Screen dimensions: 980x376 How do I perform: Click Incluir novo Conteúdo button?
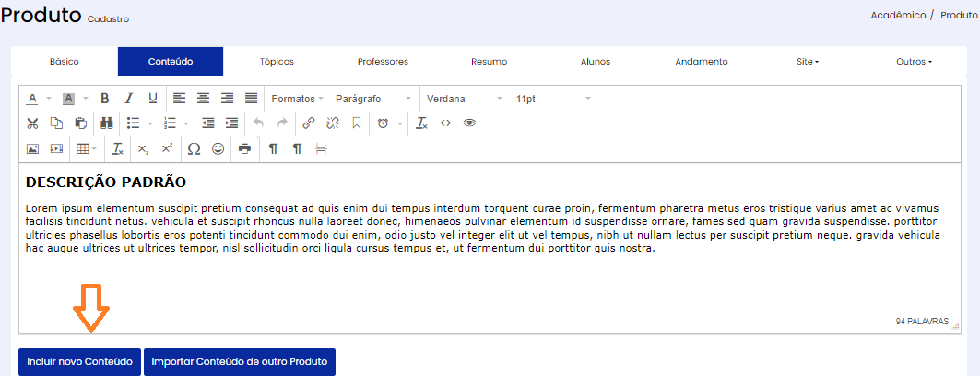tap(80, 362)
